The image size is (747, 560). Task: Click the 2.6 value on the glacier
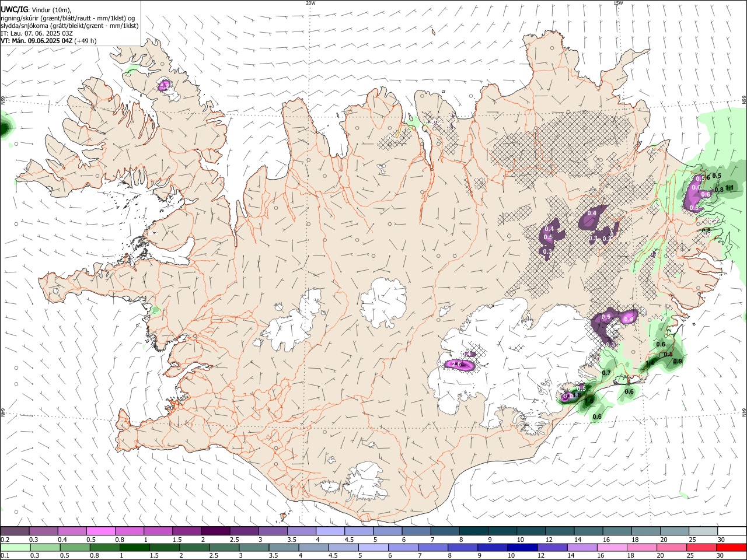[457, 365]
